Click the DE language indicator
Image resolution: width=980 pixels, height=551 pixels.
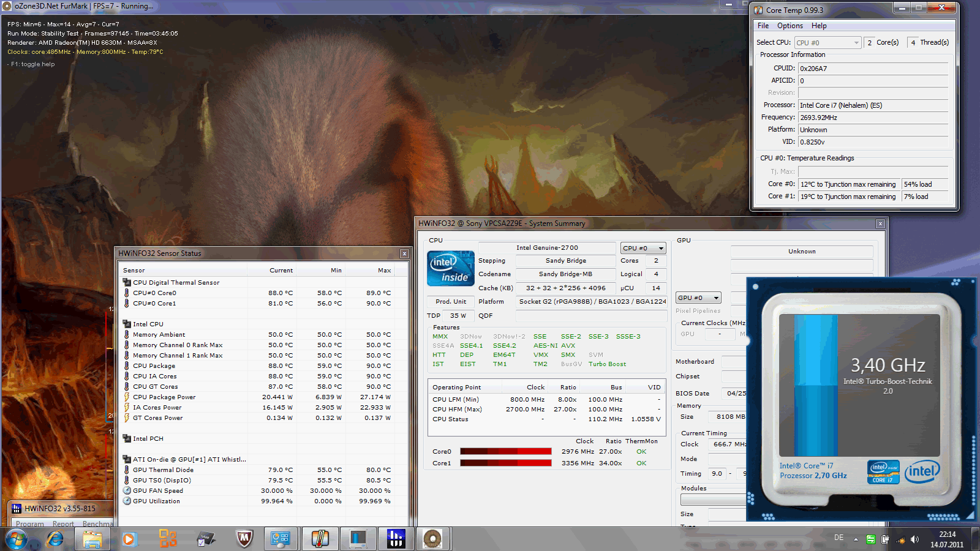[839, 538]
